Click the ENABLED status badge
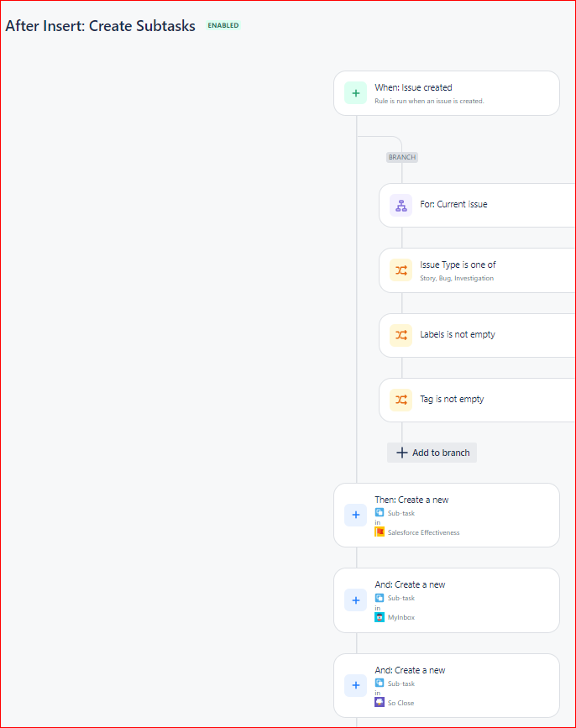The image size is (576, 728). (223, 25)
